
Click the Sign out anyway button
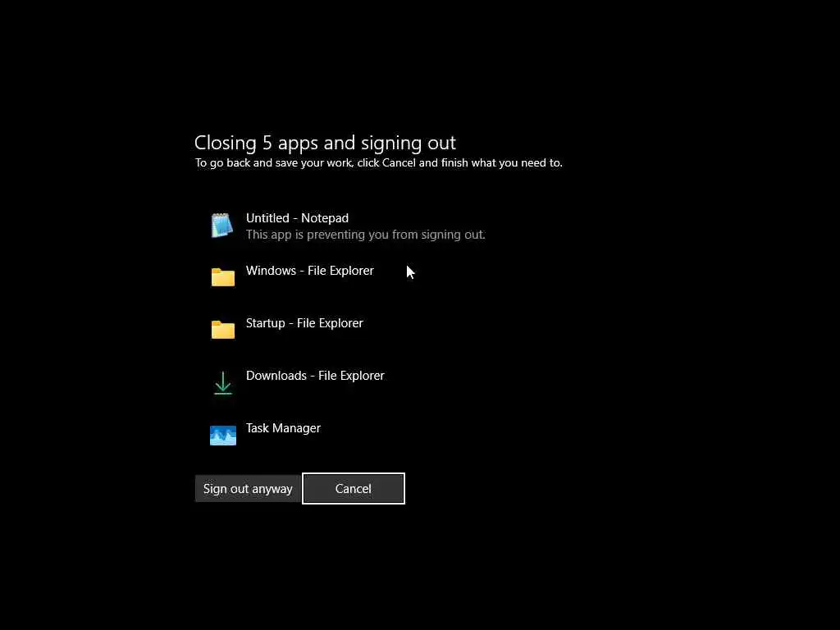coord(248,489)
